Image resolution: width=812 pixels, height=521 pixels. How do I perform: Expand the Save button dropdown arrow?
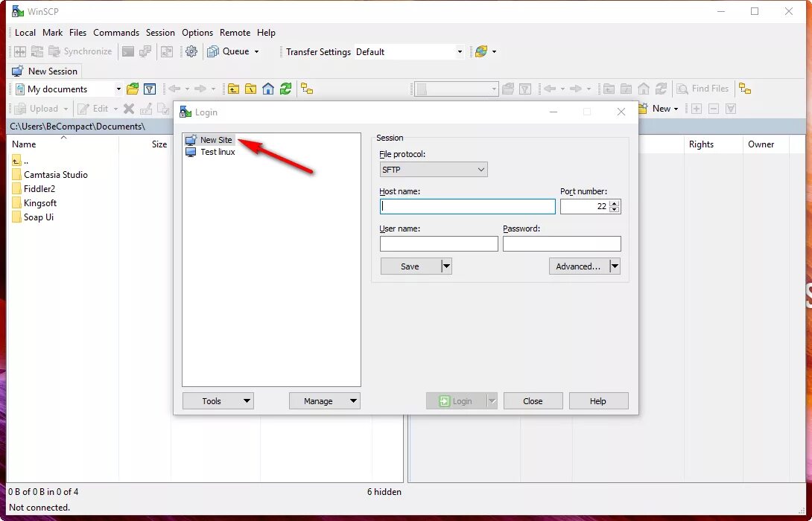(x=446, y=266)
